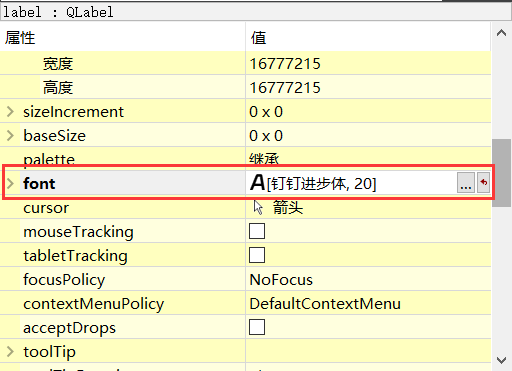Open font dialog with ellipsis button

[x=466, y=182]
